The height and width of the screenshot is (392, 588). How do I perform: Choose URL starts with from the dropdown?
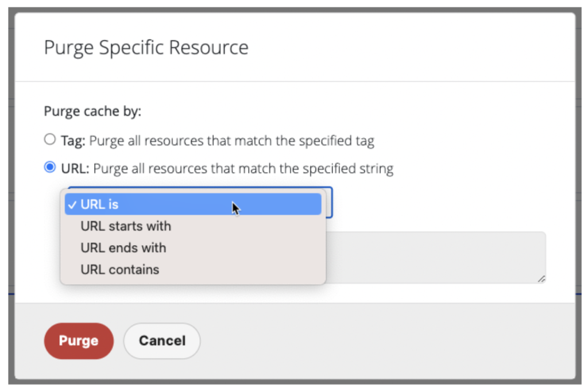125,226
